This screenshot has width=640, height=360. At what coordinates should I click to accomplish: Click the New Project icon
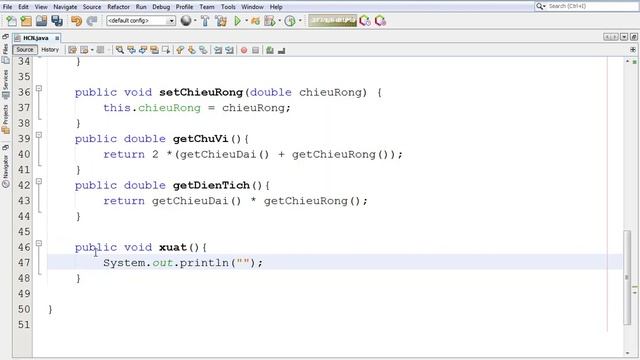pos(26,21)
